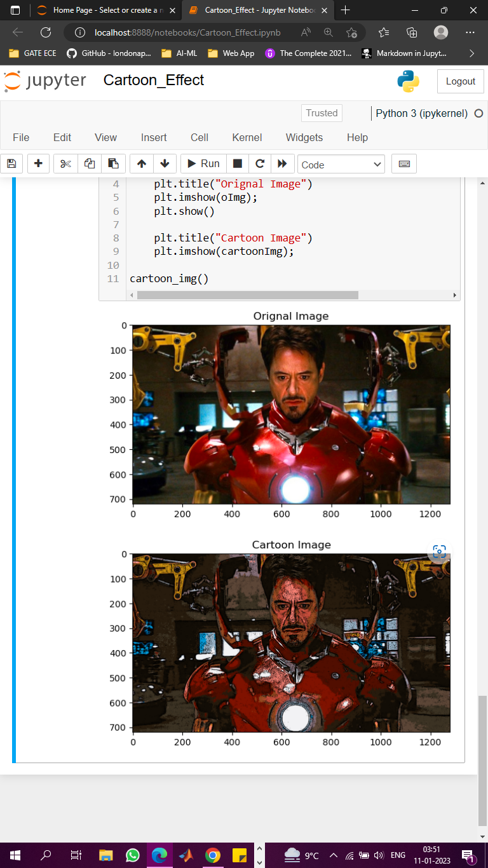488x868 pixels.
Task: Click the localhost address bar
Action: (x=187, y=32)
